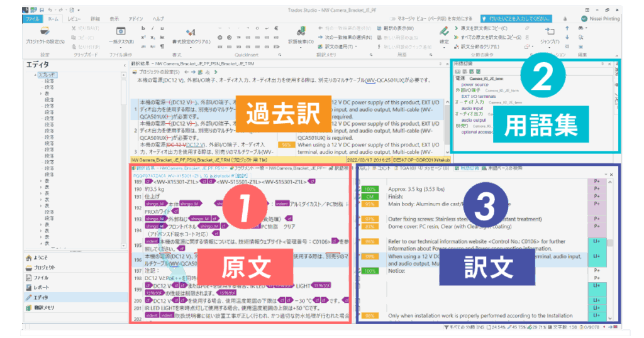Open the Jump (ジャンプ) dropdown arrow
Viewport: 644px width, 338px height.
click(x=550, y=47)
